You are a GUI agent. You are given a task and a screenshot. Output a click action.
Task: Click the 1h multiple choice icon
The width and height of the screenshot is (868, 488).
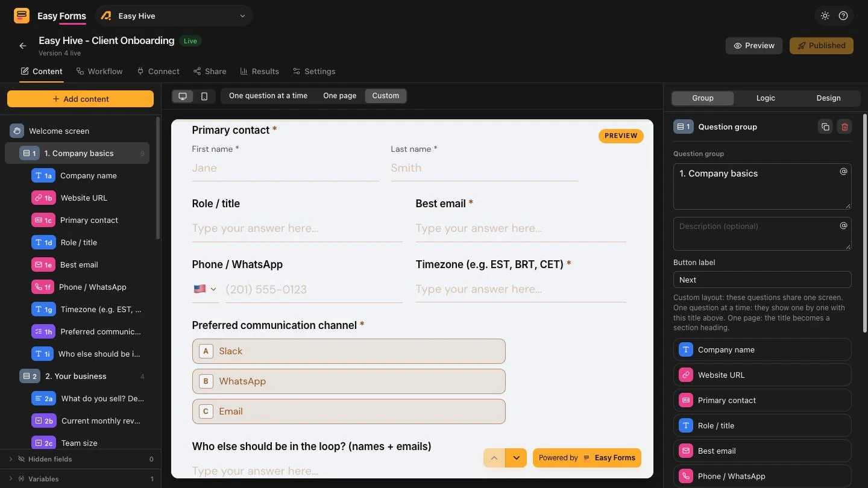click(43, 331)
